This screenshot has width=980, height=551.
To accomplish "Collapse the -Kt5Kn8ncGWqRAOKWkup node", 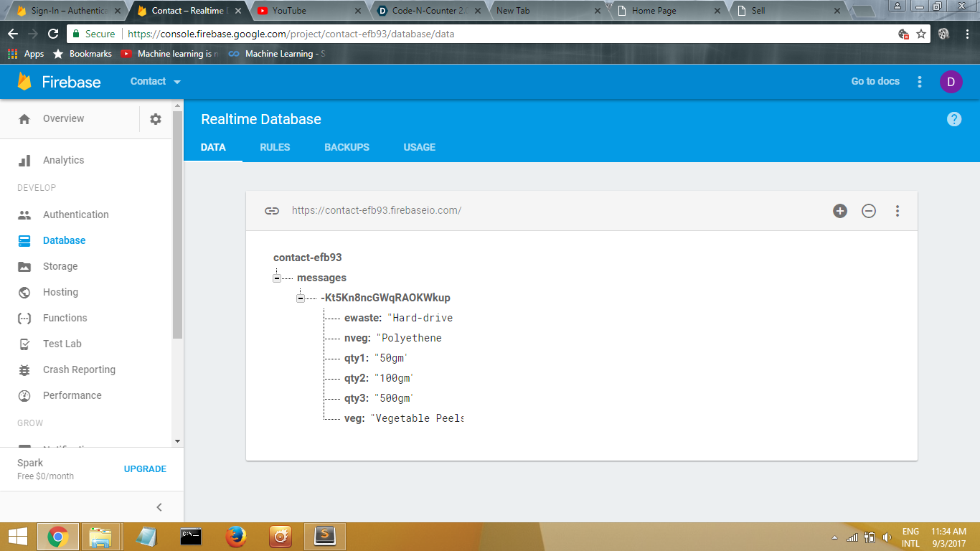I will [x=301, y=298].
